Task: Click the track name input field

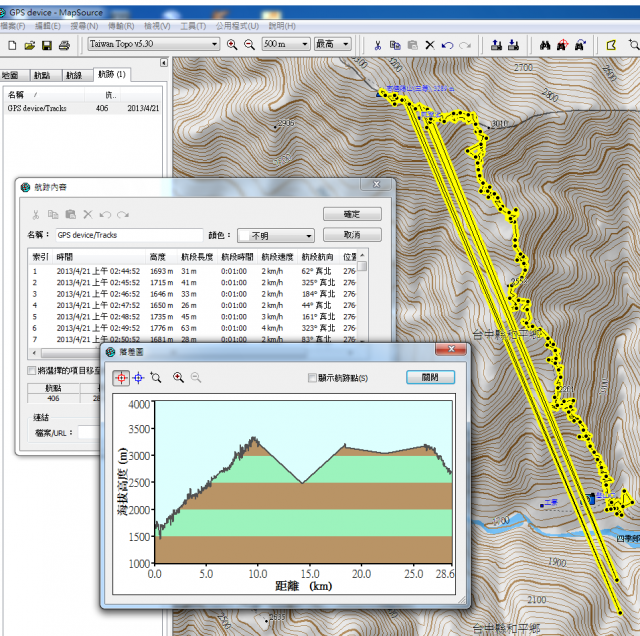Action: pyautogui.click(x=129, y=235)
